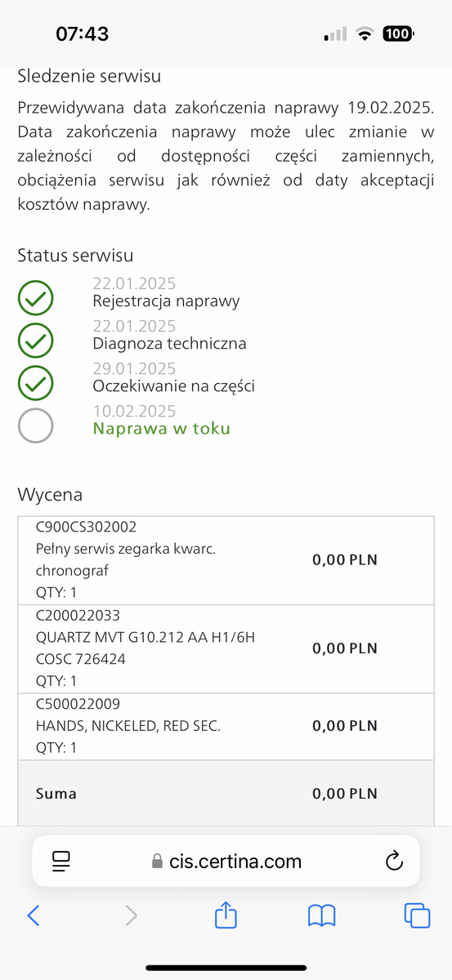This screenshot has height=980, width=452.
Task: Open the bookmarks book icon
Action: tap(322, 915)
